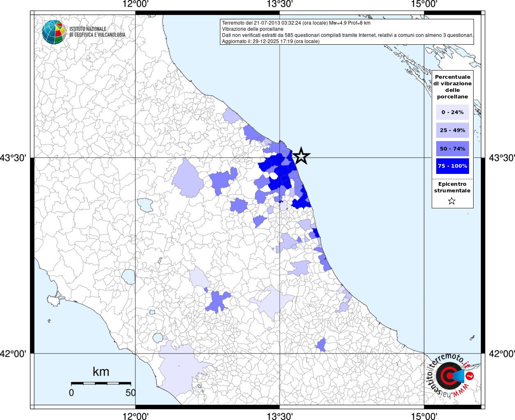Click the Epicentro strumentale legend label
Viewport: 515px width, 420px height.
(452, 187)
